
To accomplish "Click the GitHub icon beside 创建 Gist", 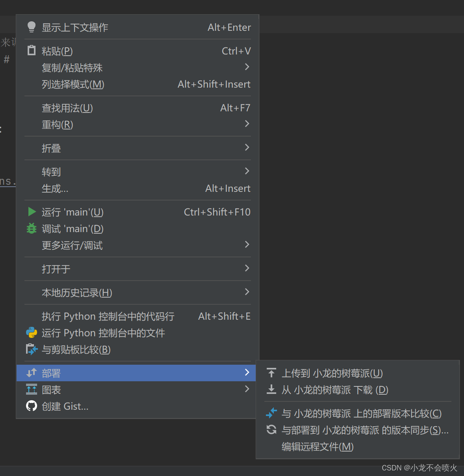I will (x=32, y=406).
